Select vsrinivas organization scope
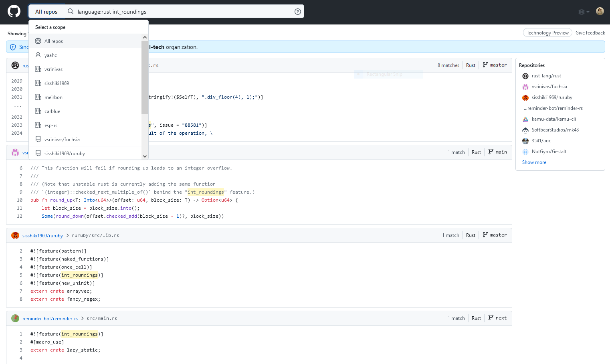Screen dimensions: 610x364 coord(85,69)
